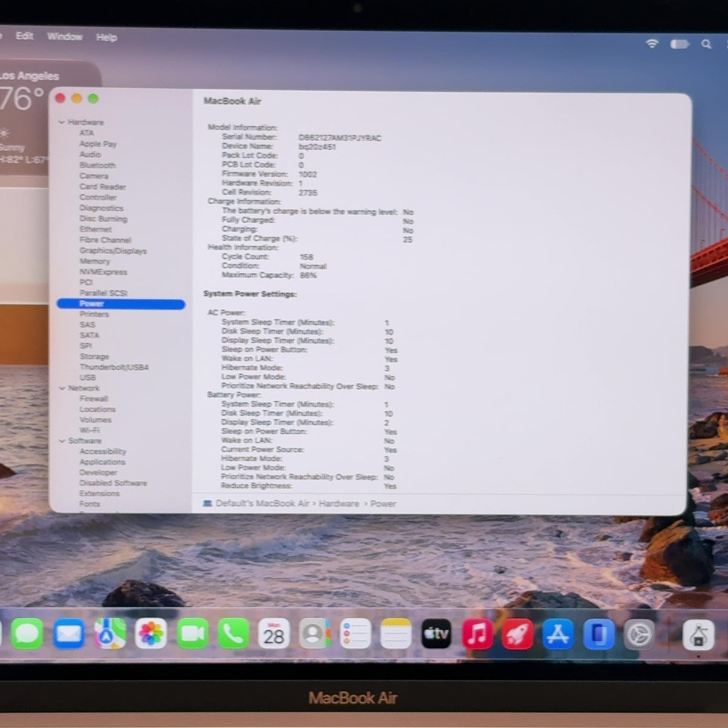Select Diagnostics in sidebar
This screenshot has width=728, height=728.
click(101, 207)
